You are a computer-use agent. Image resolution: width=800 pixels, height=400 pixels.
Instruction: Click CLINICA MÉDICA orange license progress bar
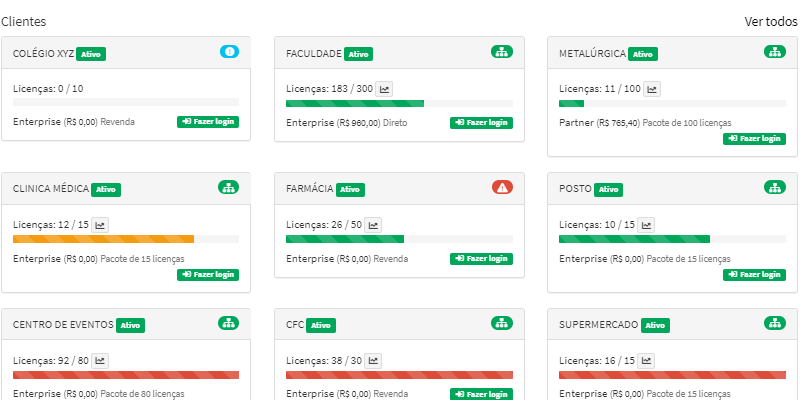(126, 239)
